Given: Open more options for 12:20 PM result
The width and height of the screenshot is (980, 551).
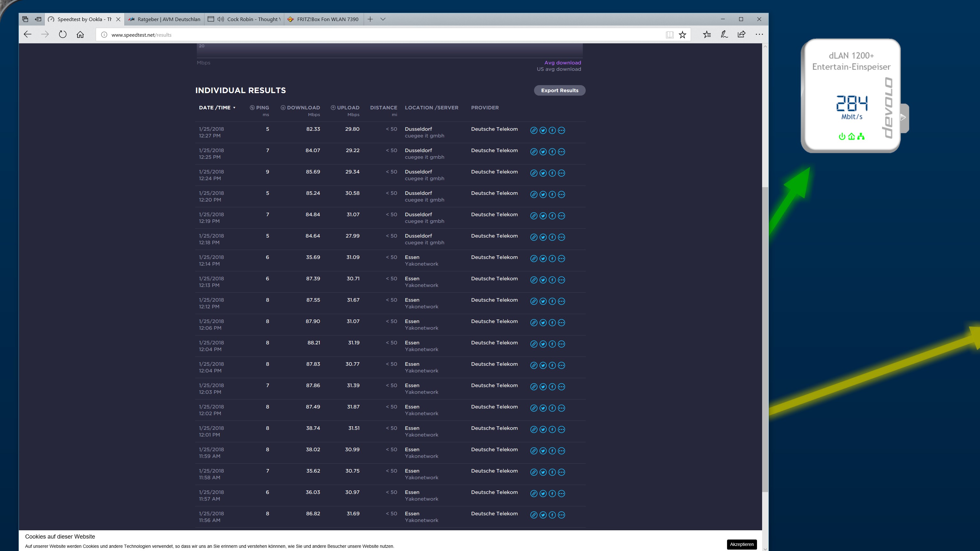Looking at the screenshot, I should click(x=561, y=194).
